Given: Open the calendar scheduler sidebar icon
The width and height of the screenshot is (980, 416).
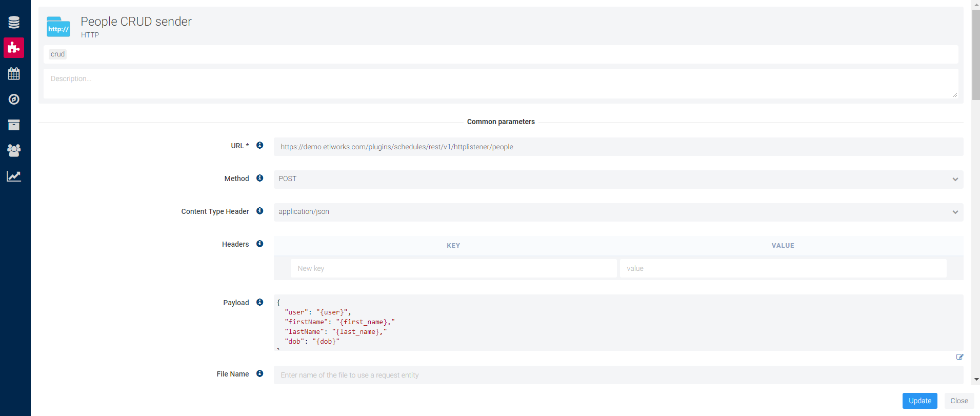Looking at the screenshot, I should pos(14,73).
